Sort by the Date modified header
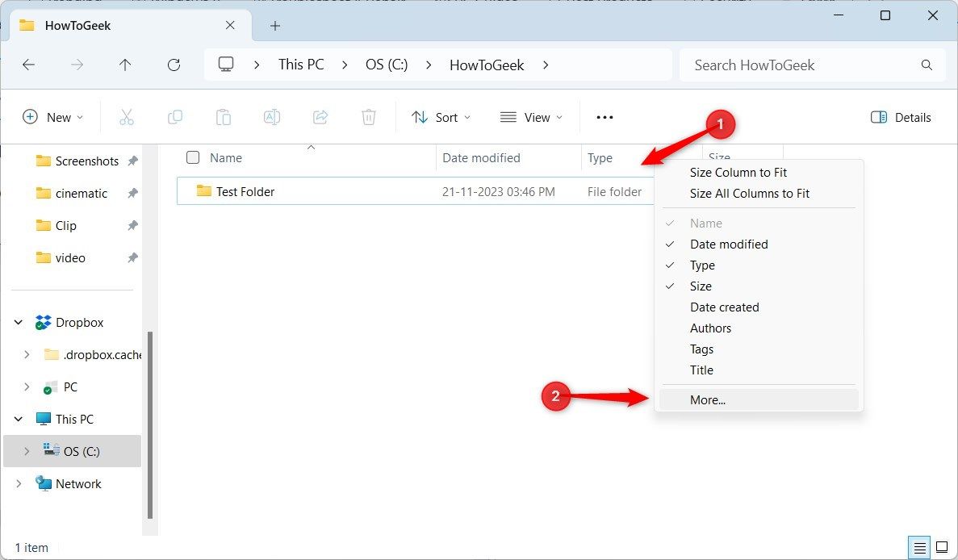958x560 pixels. point(482,157)
